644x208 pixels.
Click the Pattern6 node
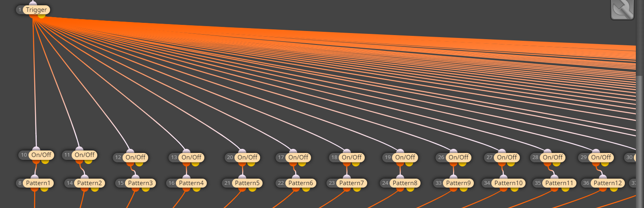coord(300,183)
